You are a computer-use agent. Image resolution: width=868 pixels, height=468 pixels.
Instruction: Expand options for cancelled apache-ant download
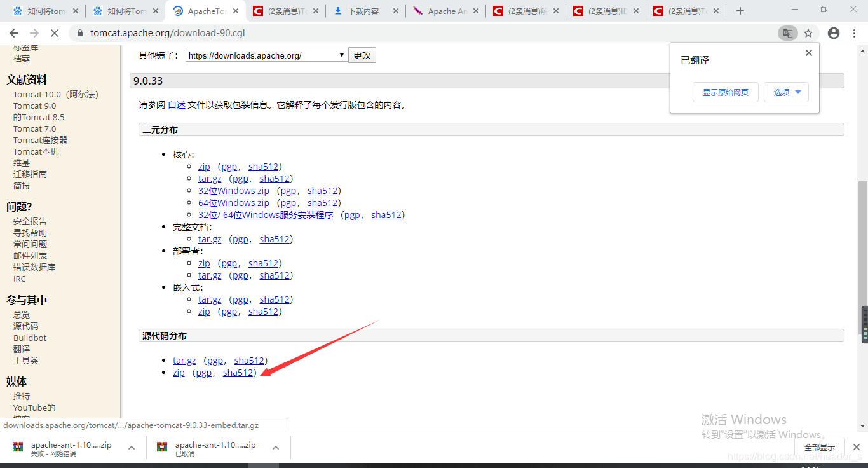tap(276, 448)
